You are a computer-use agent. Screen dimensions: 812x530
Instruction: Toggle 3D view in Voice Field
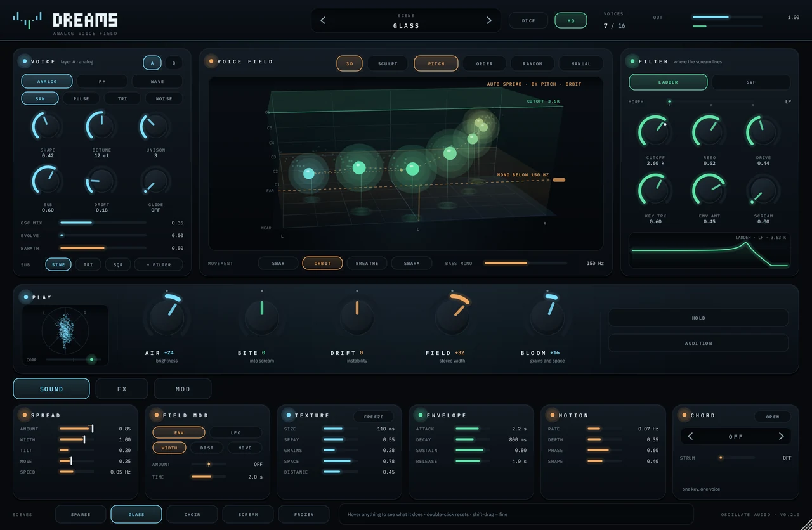pos(350,63)
